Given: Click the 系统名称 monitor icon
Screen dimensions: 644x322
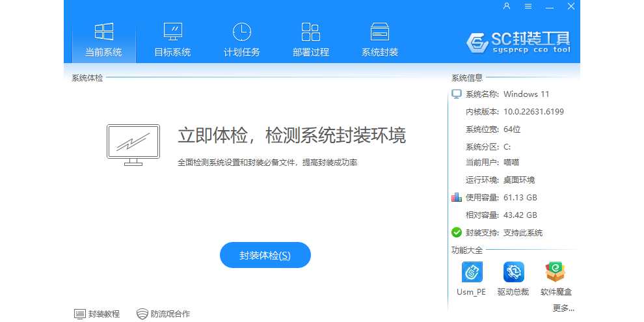Looking at the screenshot, I should click(x=457, y=94).
